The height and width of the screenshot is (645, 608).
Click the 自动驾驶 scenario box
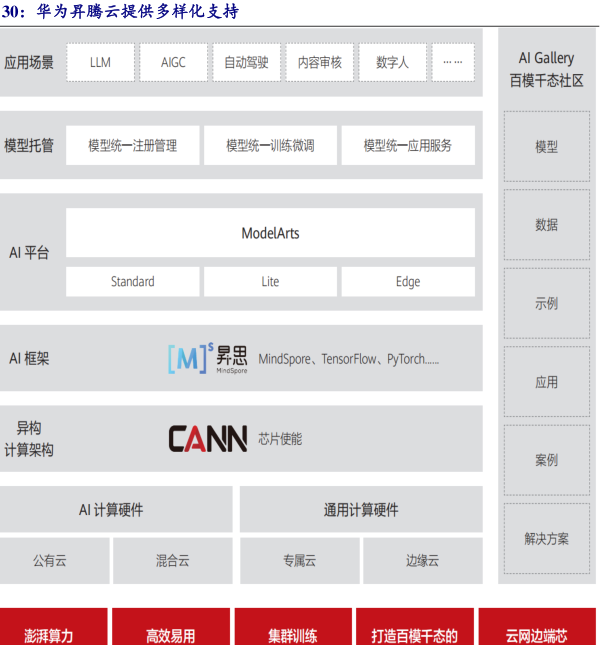(x=246, y=62)
